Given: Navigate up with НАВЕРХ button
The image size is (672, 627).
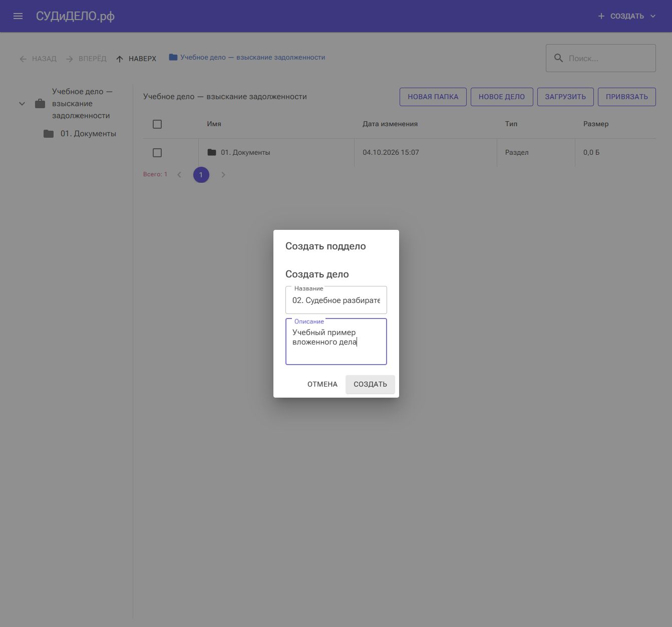Looking at the screenshot, I should [x=136, y=59].
